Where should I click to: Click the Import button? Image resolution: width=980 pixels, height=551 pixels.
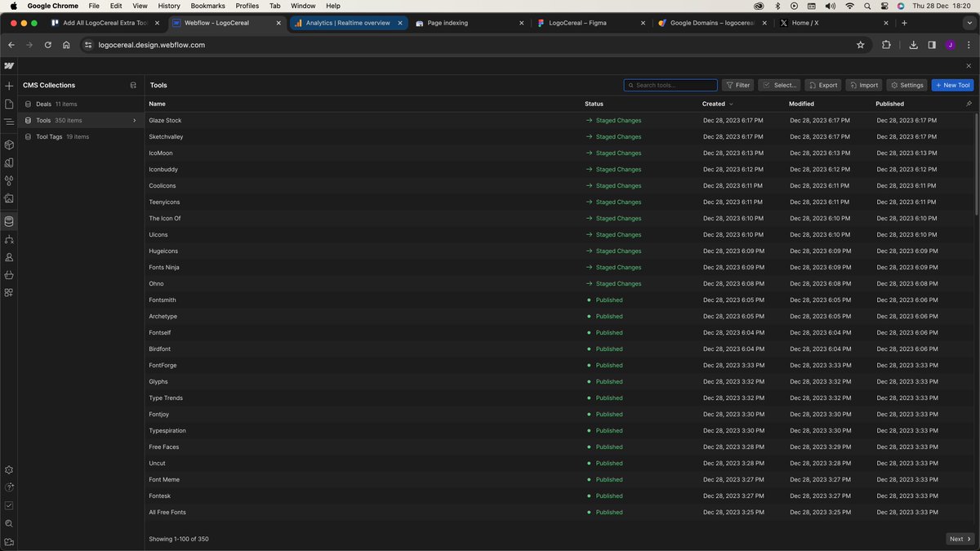pyautogui.click(x=864, y=85)
